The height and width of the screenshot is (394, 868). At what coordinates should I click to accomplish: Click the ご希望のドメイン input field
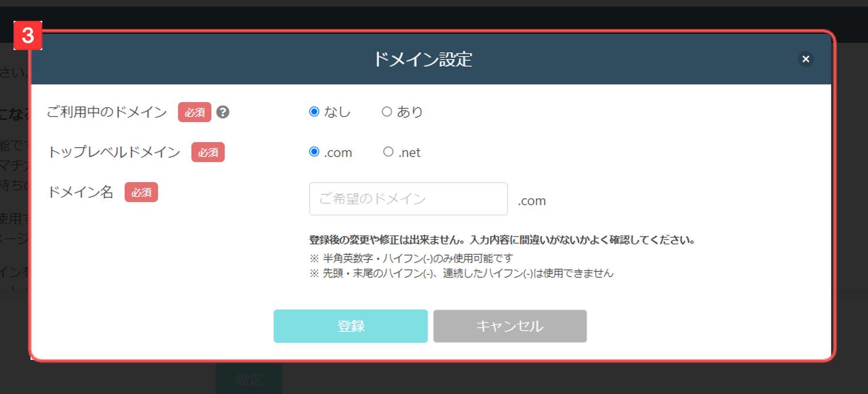408,199
